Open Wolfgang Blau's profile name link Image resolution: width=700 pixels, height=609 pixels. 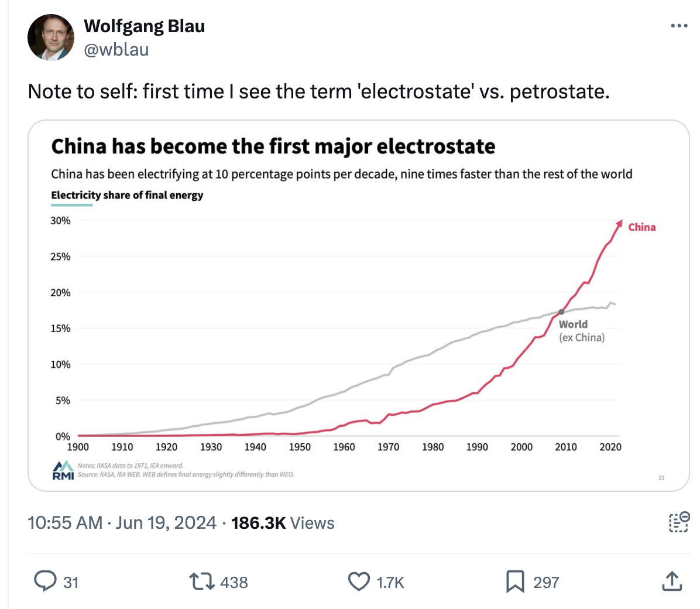[144, 26]
